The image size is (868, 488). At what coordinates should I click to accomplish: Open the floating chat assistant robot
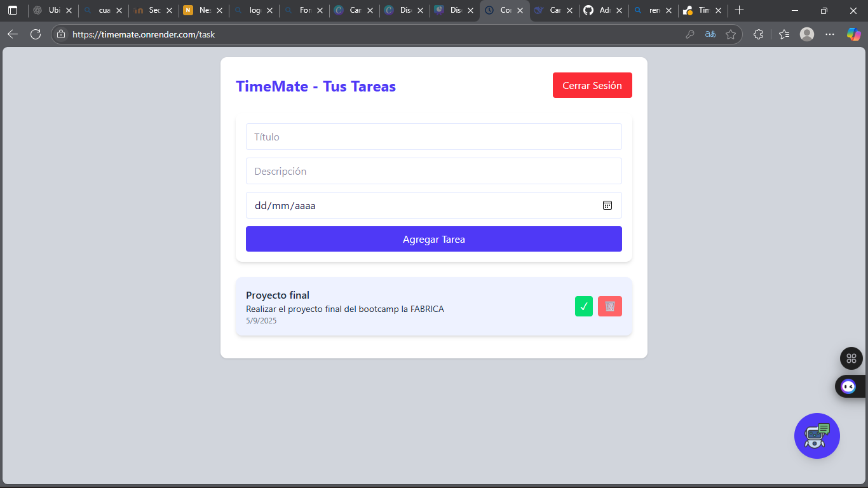817,436
